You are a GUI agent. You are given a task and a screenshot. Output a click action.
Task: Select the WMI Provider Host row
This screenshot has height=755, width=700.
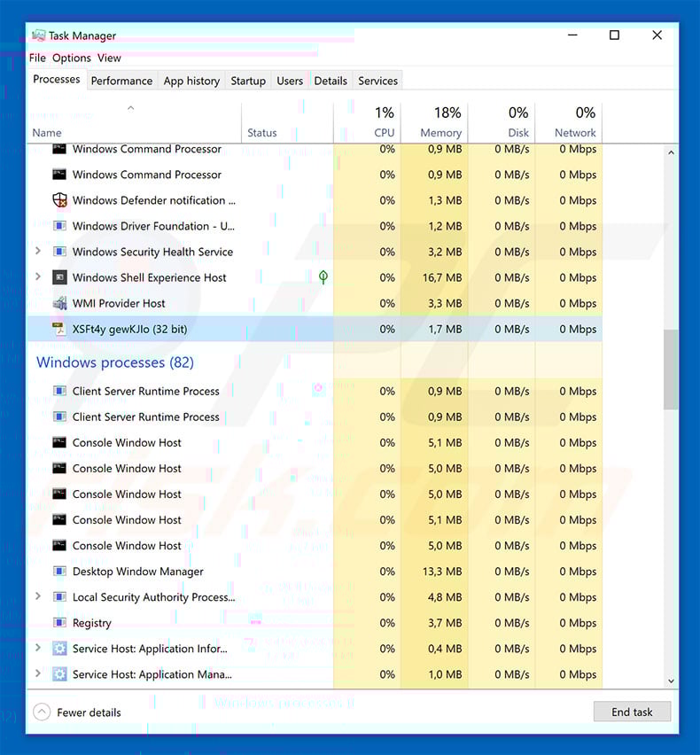[x=315, y=303]
